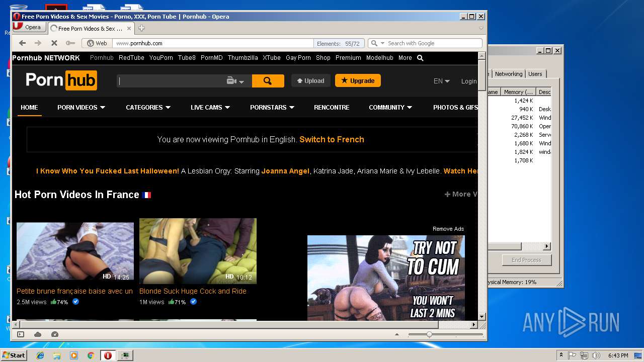The width and height of the screenshot is (644, 362).
Task: Go back using the browser back arrow
Action: click(x=22, y=43)
